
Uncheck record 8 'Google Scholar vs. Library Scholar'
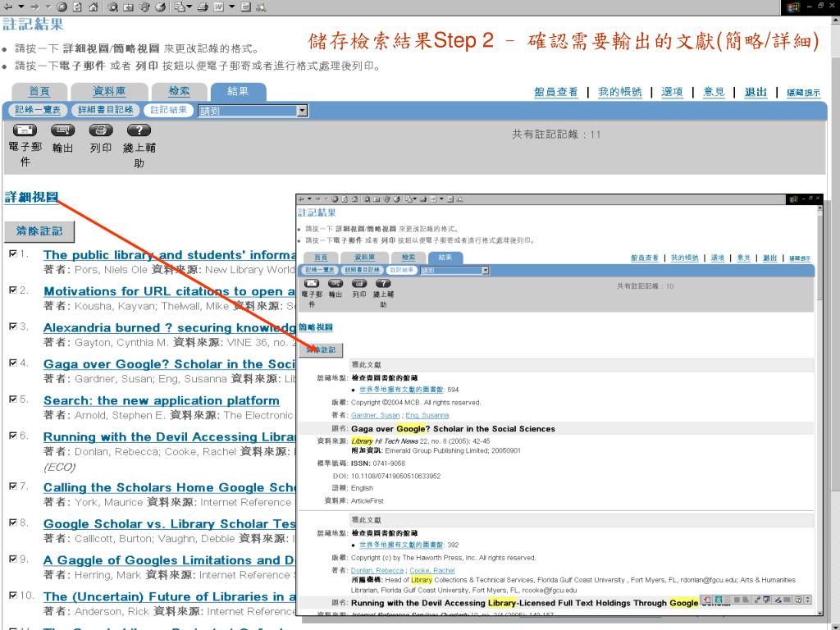[13, 523]
